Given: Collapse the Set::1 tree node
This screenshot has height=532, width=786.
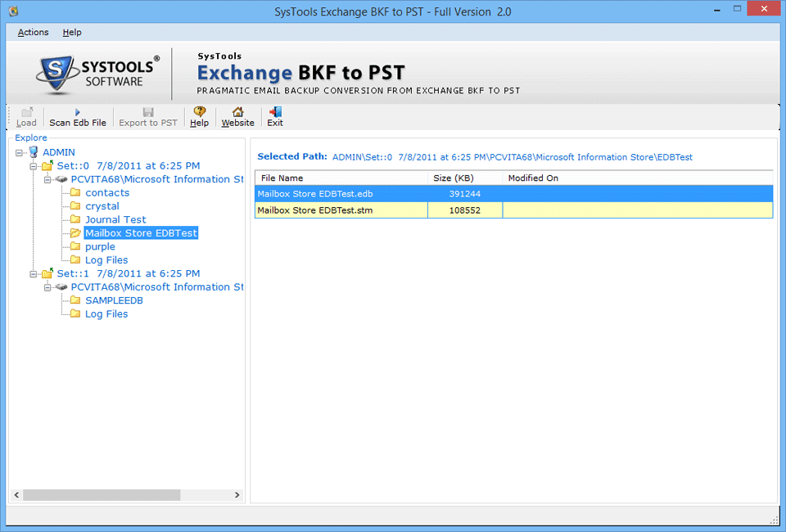Looking at the screenshot, I should [x=33, y=274].
